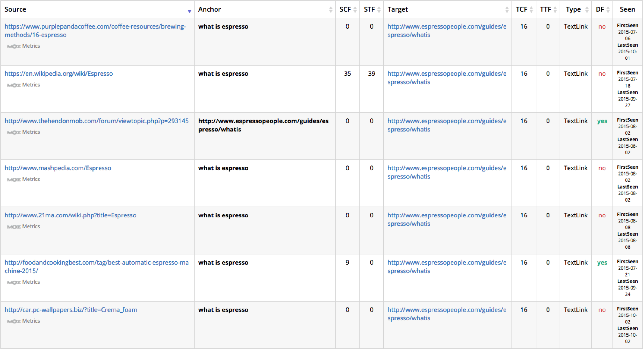Sort by TTF column arrows
The width and height of the screenshot is (644, 349).
click(x=555, y=9)
